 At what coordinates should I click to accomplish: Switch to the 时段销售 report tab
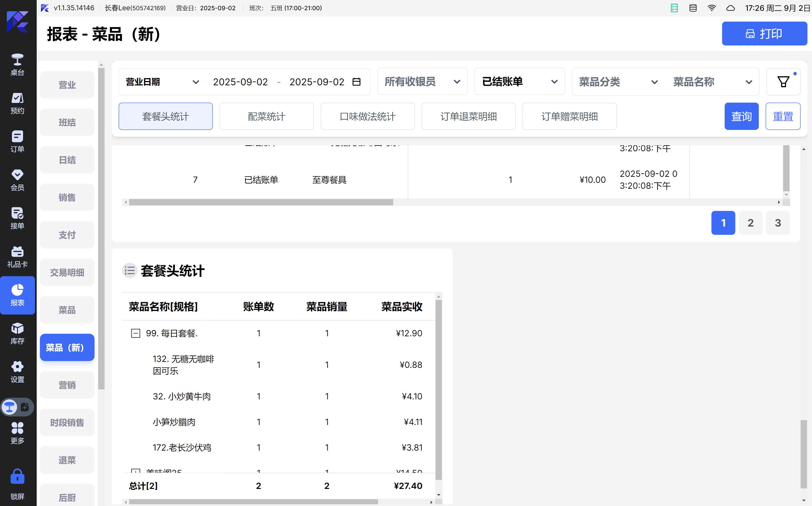point(67,423)
